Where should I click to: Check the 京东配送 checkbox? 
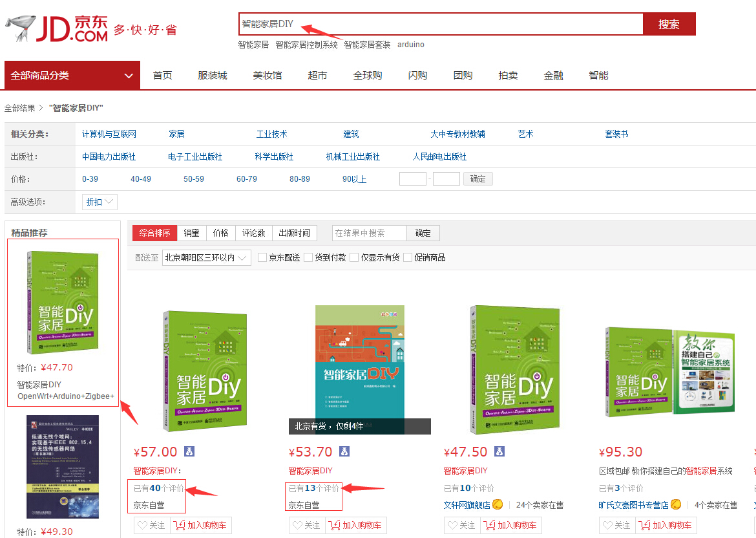coord(262,257)
